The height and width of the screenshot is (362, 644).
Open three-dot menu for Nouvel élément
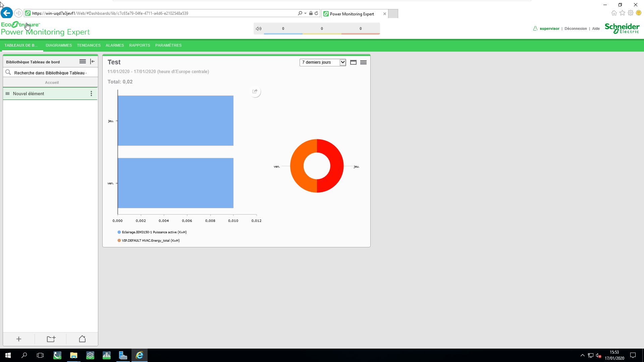tap(91, 94)
